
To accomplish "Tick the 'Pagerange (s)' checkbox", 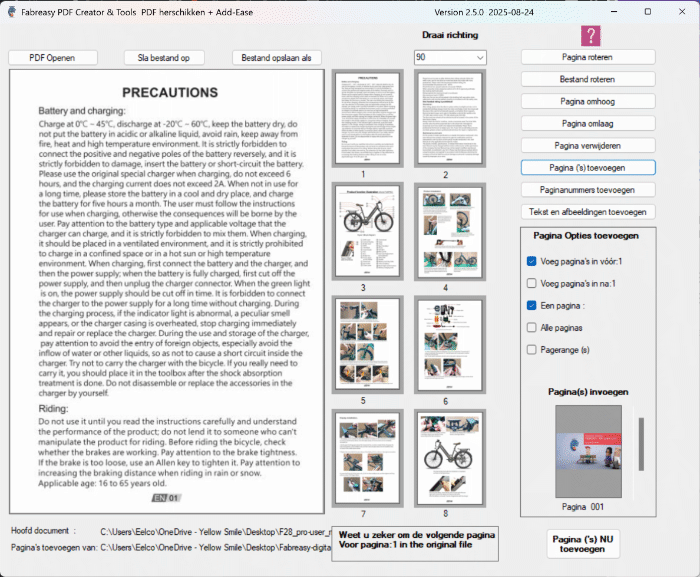I will [x=532, y=349].
